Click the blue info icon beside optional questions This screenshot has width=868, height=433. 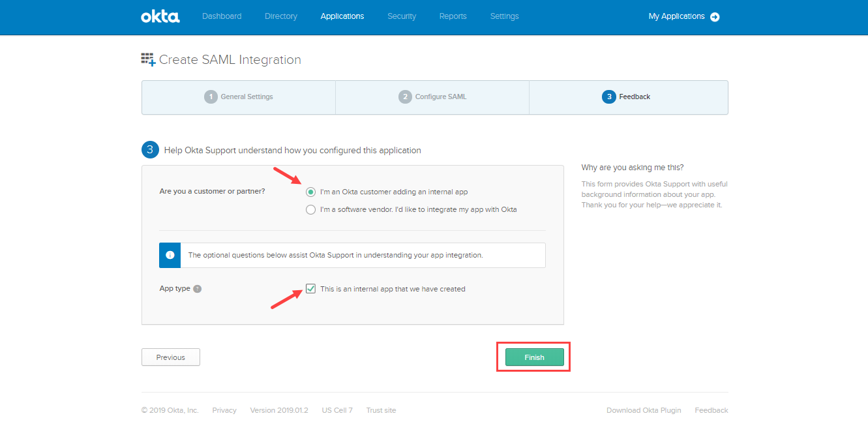click(x=170, y=256)
